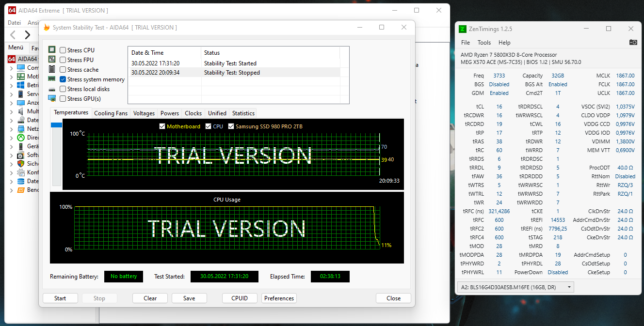Expand the Benchmark node in AIDA64 tree
Screen dimensions: 644x326
pos(12,190)
